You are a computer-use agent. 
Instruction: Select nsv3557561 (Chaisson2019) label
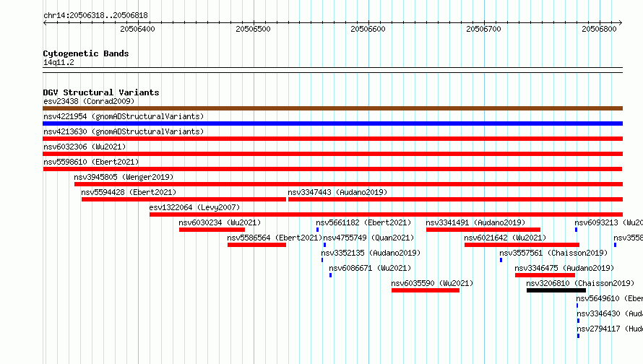point(553,253)
